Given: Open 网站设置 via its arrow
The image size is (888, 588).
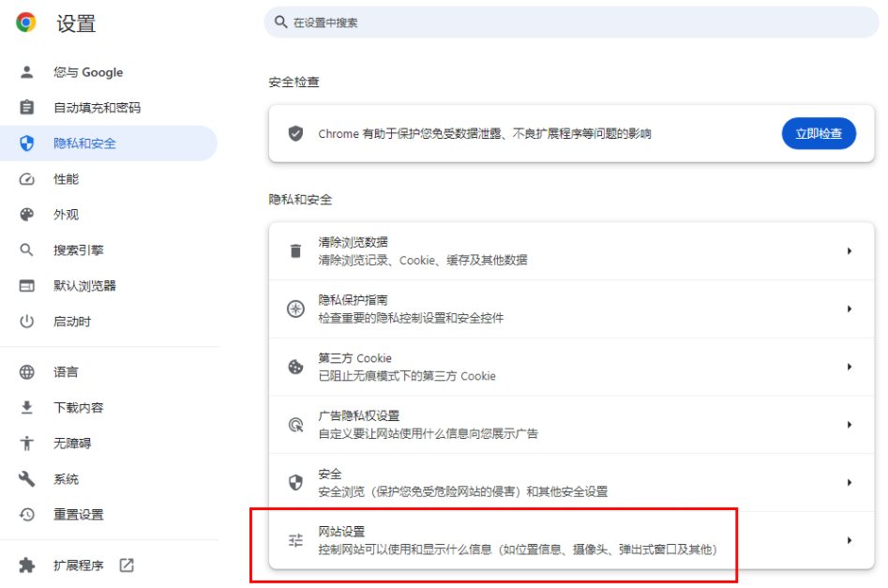Looking at the screenshot, I should [x=849, y=540].
